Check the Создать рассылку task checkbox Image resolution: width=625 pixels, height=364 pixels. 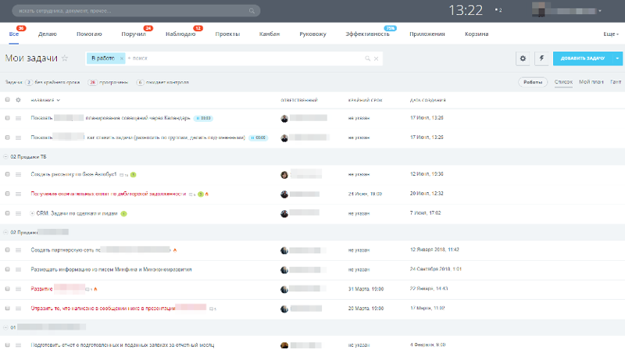[x=7, y=174]
